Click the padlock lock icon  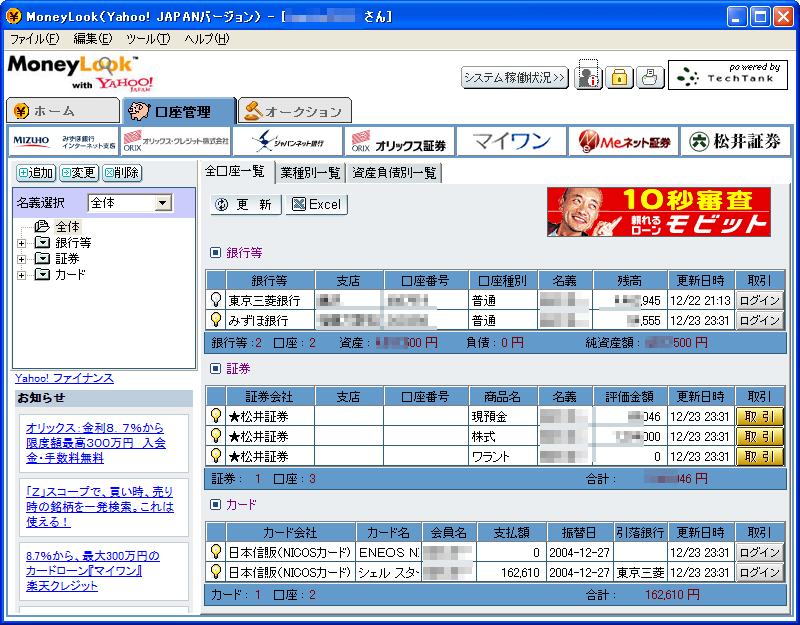point(619,78)
